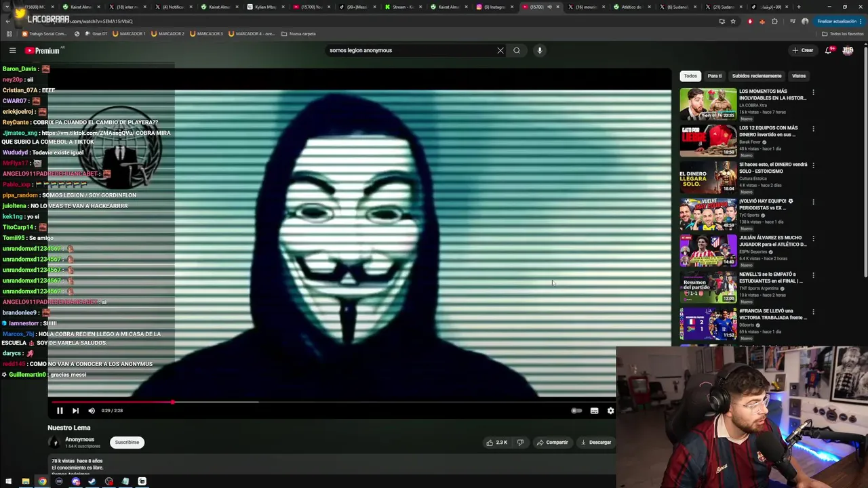Viewport: 868px width, 488px height.
Task: Open 'MARCADOR 1' bookmark
Action: point(129,34)
